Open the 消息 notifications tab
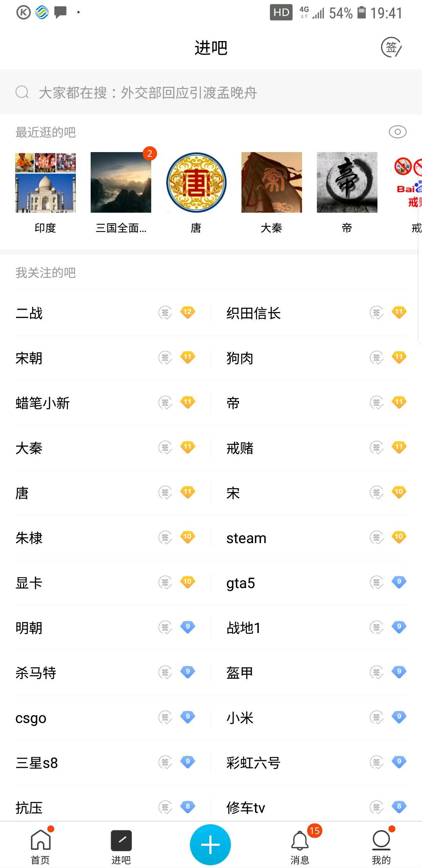The height and width of the screenshot is (868, 422). 300,846
